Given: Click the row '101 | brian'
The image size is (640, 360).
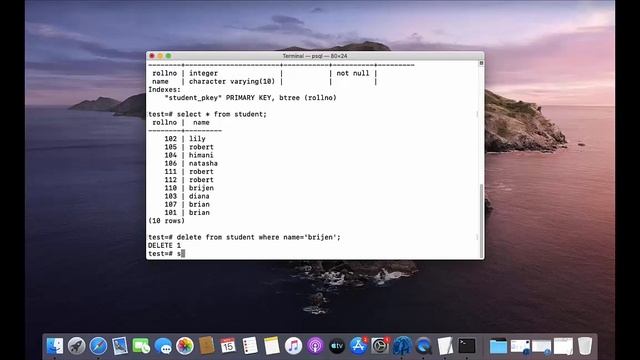Looking at the screenshot, I should [x=187, y=212].
